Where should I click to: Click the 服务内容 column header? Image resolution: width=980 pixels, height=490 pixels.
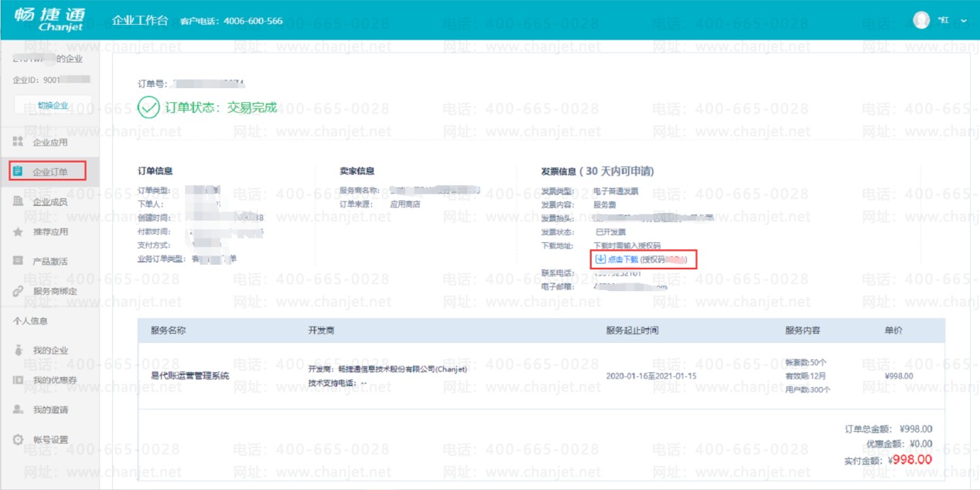(x=802, y=331)
